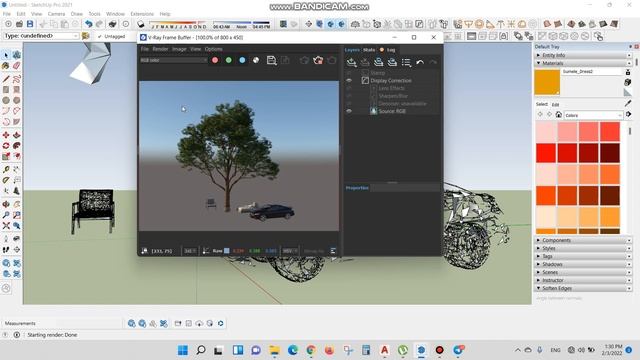Click the sample paint eyedropper icon
This screenshot has width=640, height=360.
coord(628,103)
